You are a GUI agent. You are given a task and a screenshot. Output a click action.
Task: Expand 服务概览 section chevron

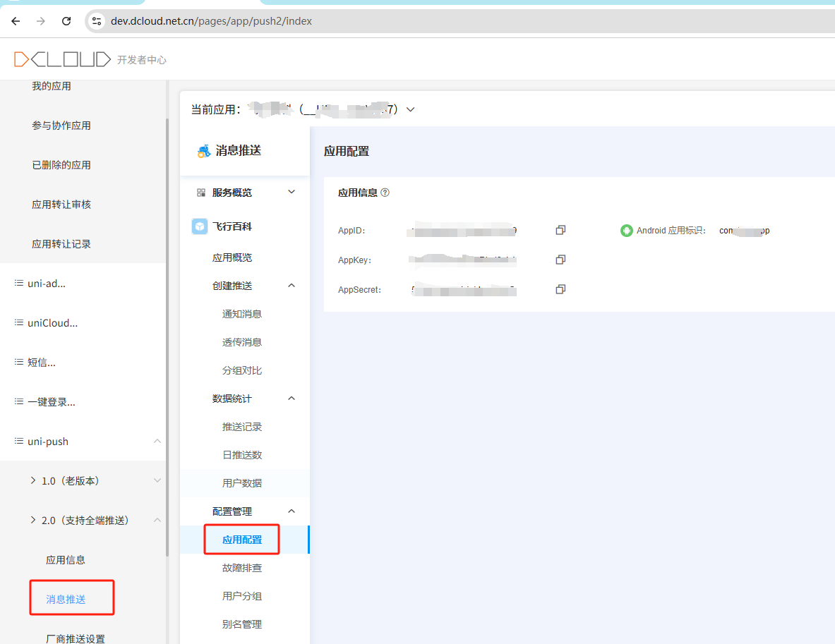292,192
